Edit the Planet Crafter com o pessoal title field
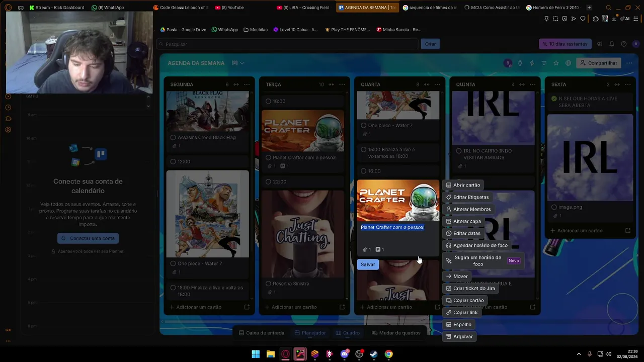Screen dimensions: 644x362 (398, 233)
